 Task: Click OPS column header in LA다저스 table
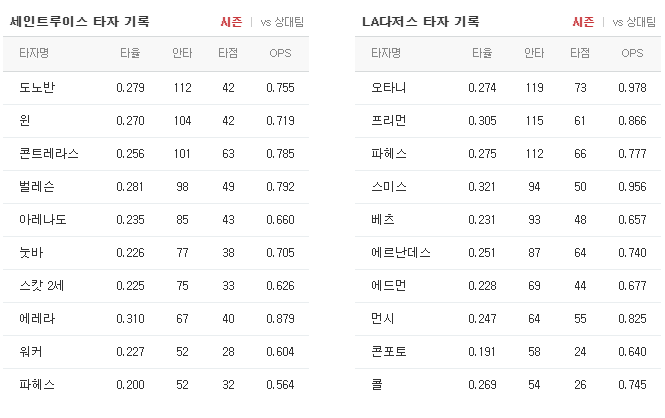632,53
